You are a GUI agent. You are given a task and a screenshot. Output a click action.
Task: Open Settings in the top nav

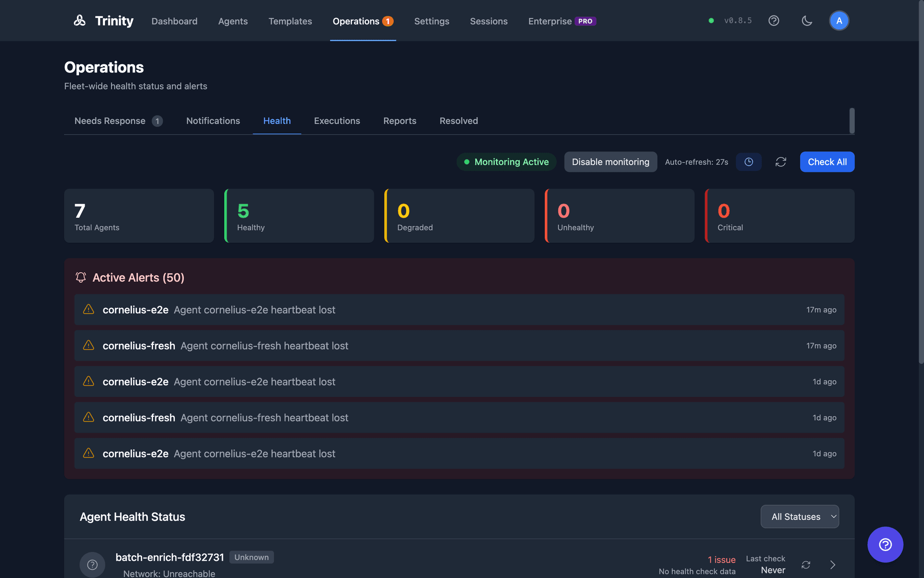tap(432, 21)
